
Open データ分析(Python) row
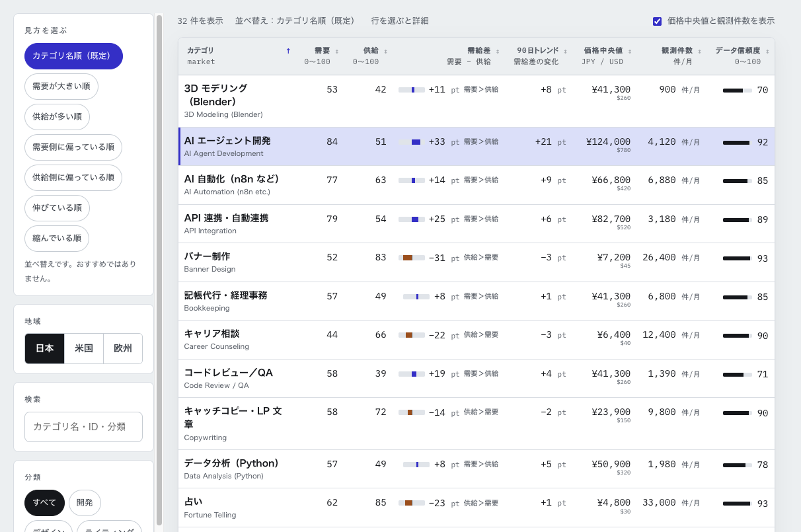[x=477, y=469]
